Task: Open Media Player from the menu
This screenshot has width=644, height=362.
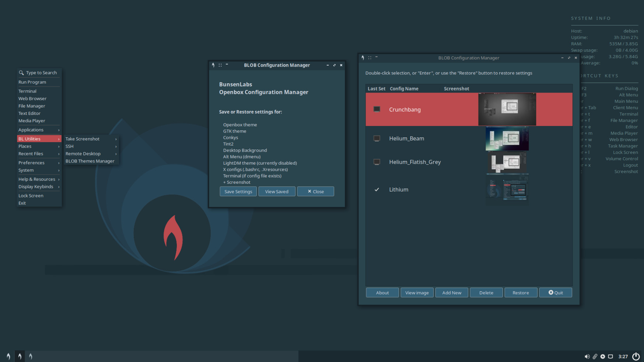Action: tap(39, 120)
